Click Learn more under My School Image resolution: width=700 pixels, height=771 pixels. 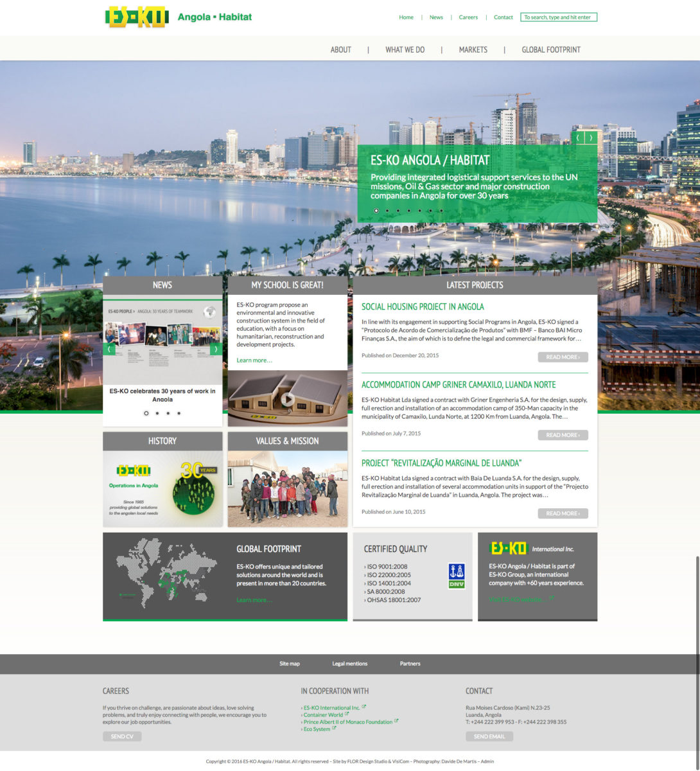(254, 360)
